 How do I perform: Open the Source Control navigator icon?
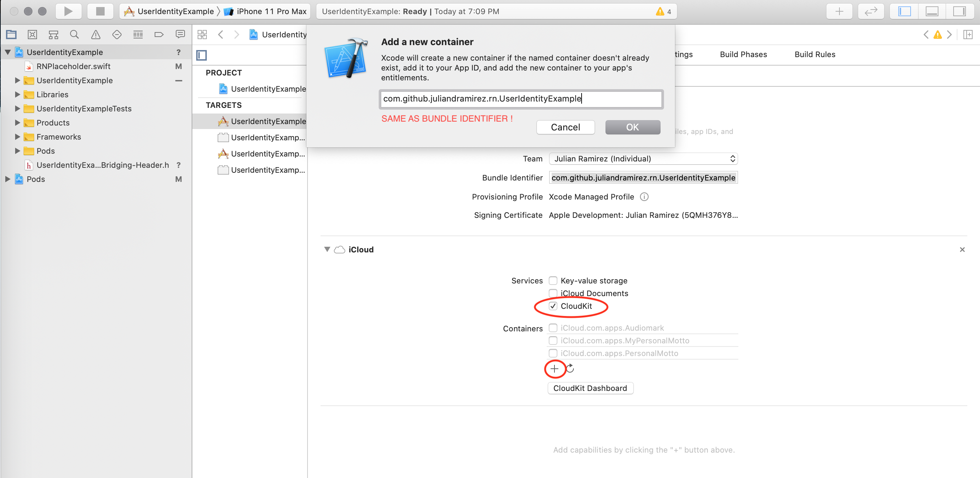(32, 35)
